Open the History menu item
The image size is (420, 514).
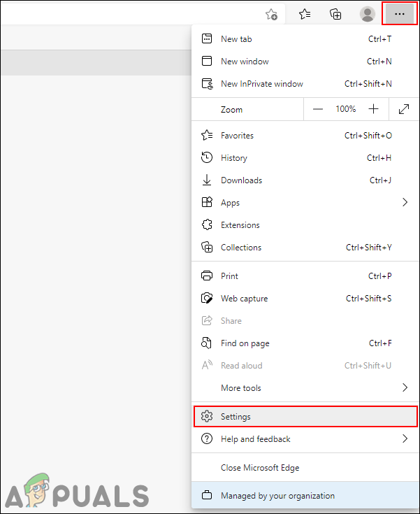234,158
